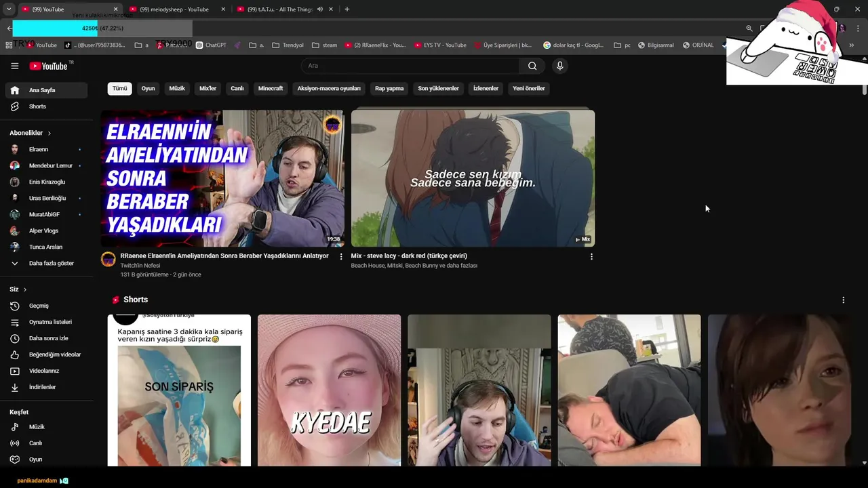This screenshot has width=868, height=488.
Task: Select Son yüklenenler filter chip
Action: 438,88
